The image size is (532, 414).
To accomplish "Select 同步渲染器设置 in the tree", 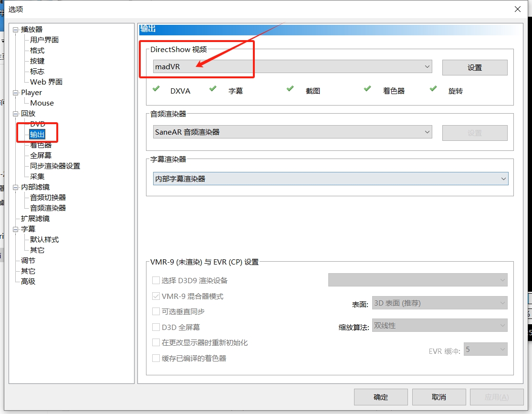I will point(55,166).
